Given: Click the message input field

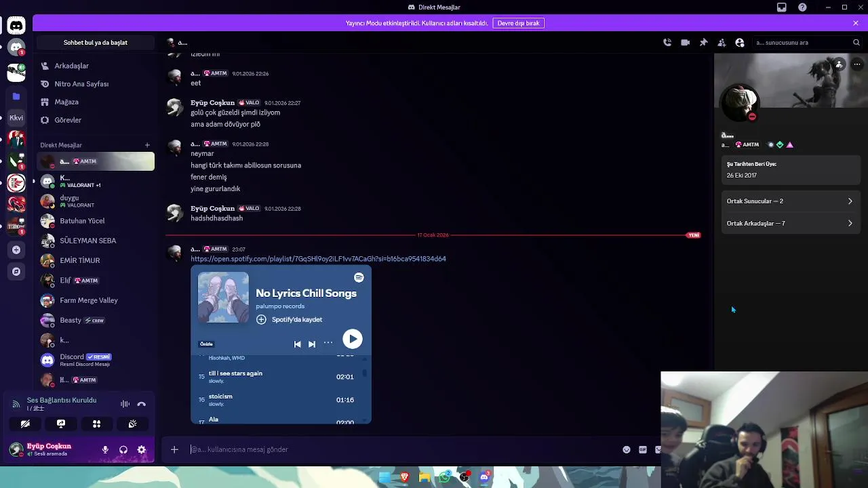Looking at the screenshot, I should 403,449.
